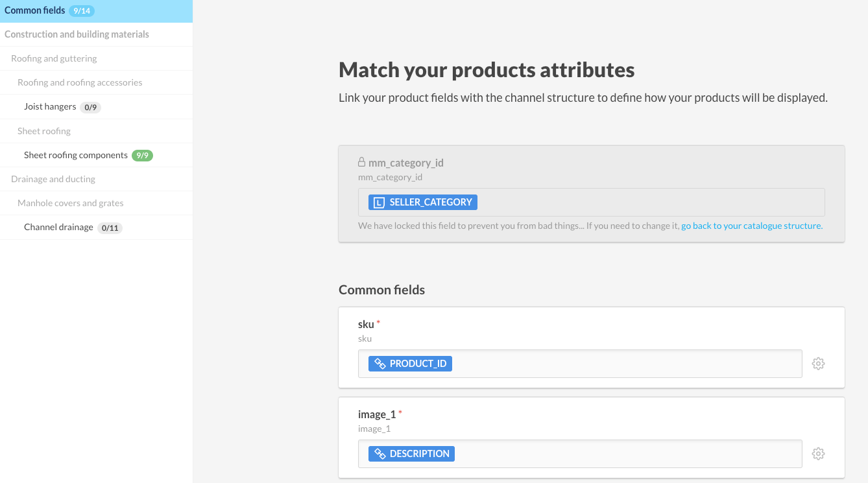Select Channel drainage category
The height and width of the screenshot is (483, 868).
58,228
